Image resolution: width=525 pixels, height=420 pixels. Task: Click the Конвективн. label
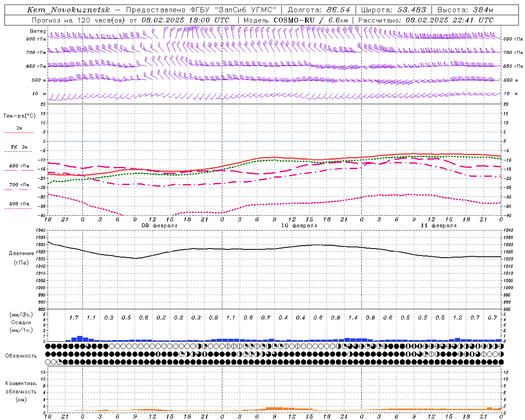[21, 383]
